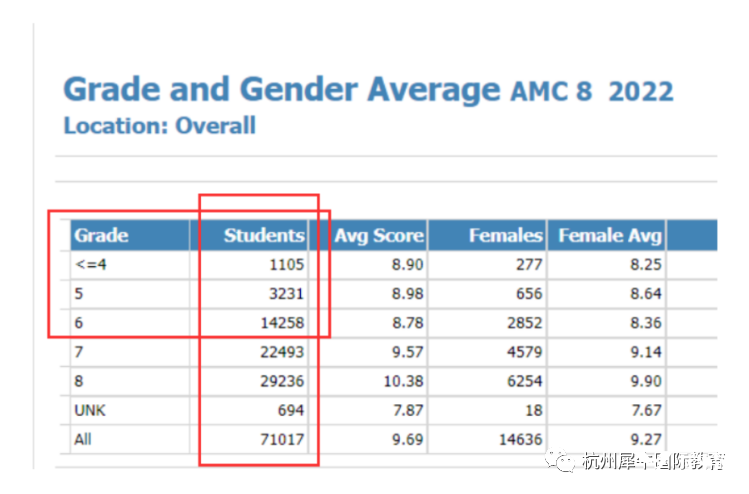Click the Grade column header
The image size is (749, 494).
[x=130, y=235]
